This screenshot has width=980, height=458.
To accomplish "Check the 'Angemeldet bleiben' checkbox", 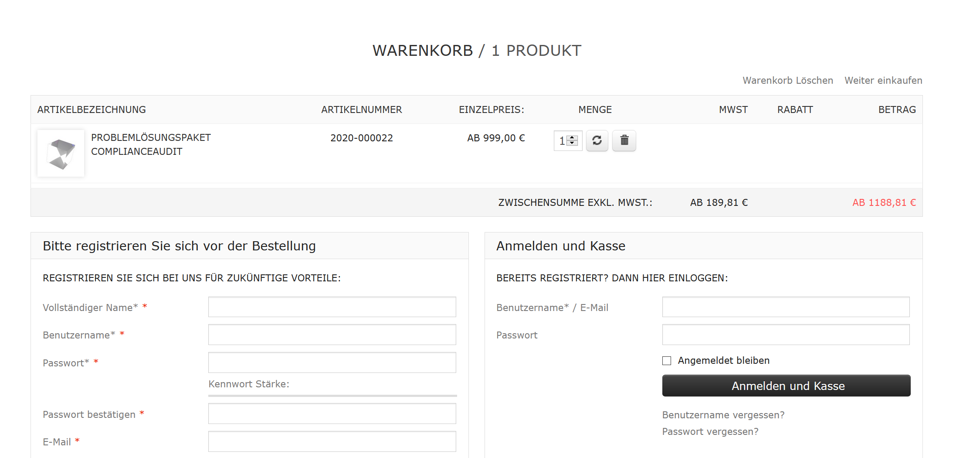I will point(667,361).
